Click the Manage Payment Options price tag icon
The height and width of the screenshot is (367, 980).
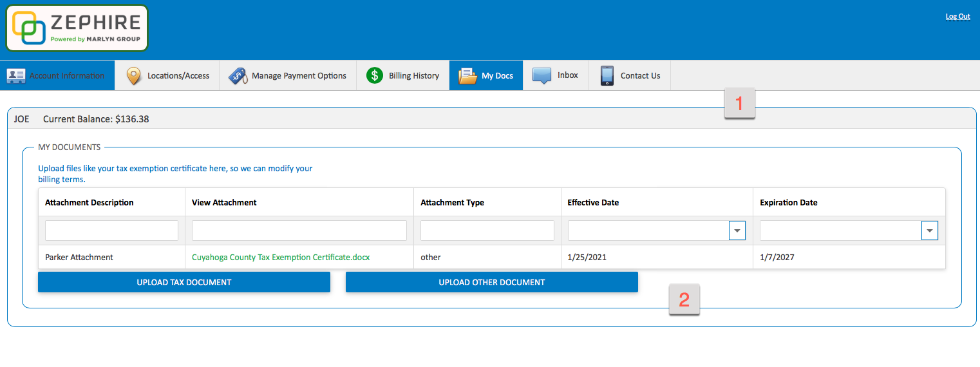point(238,76)
